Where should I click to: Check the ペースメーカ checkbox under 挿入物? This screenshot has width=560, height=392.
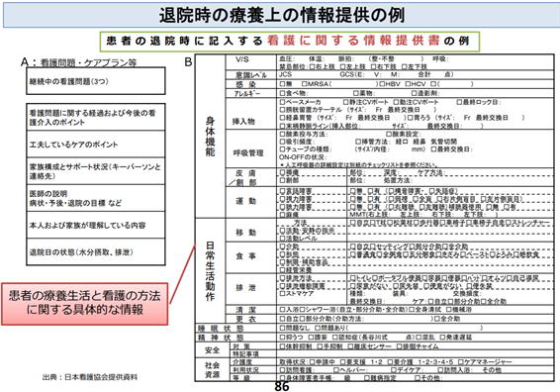(282, 102)
